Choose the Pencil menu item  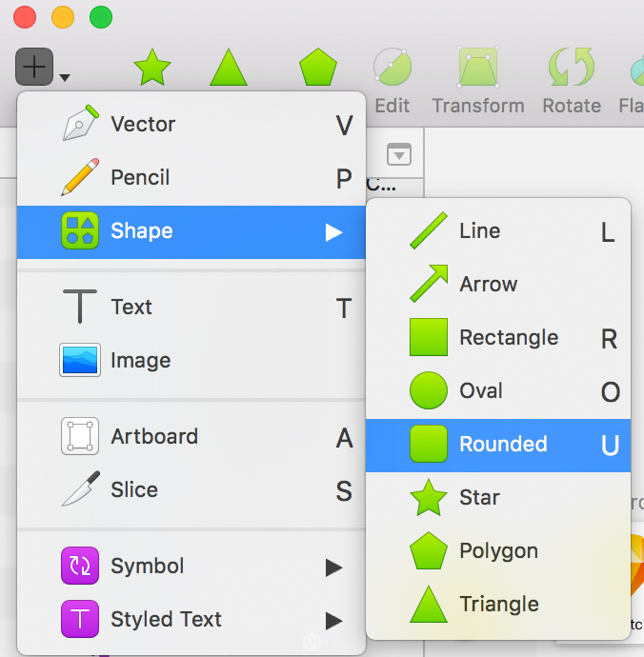tap(191, 178)
